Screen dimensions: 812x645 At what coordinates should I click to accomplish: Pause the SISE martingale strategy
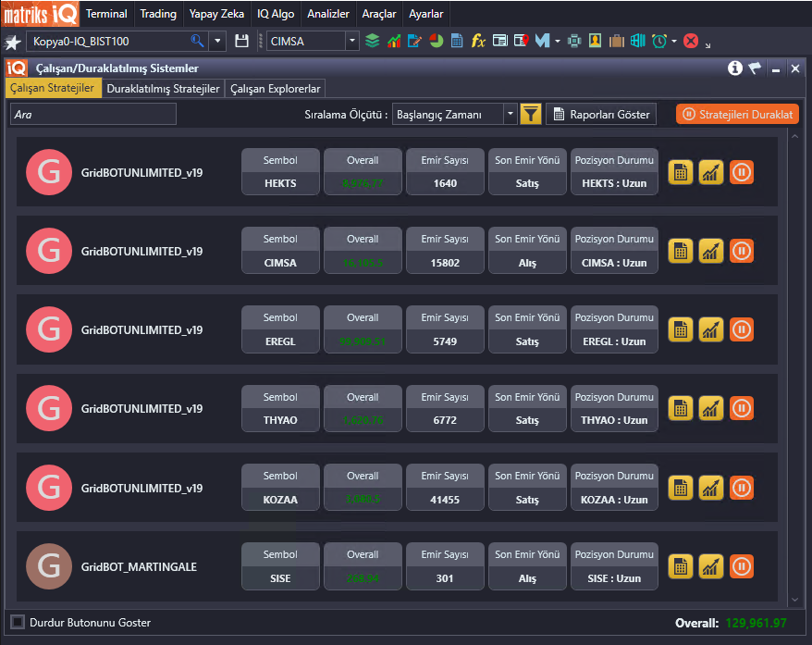[x=742, y=566]
